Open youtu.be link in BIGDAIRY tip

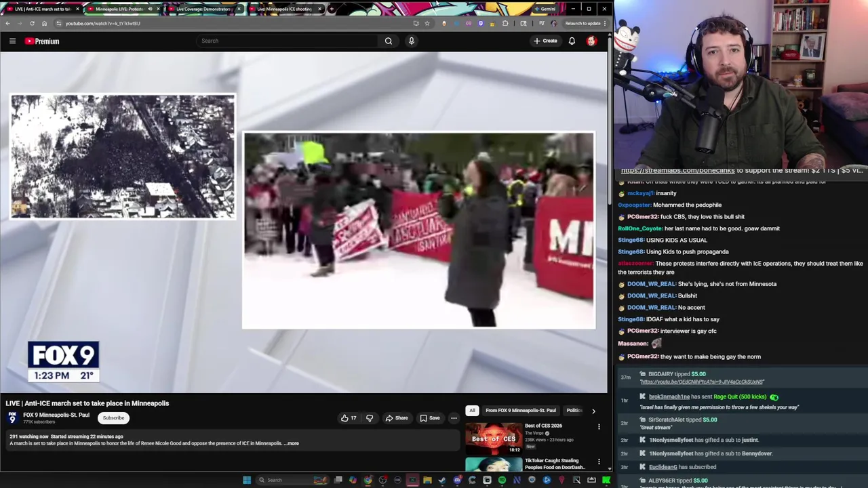tap(702, 382)
